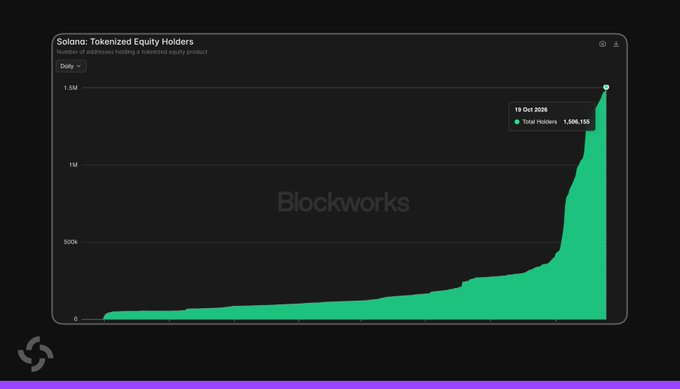This screenshot has width=680, height=389.
Task: Click the chart subtitle about holding addresses
Action: (132, 52)
